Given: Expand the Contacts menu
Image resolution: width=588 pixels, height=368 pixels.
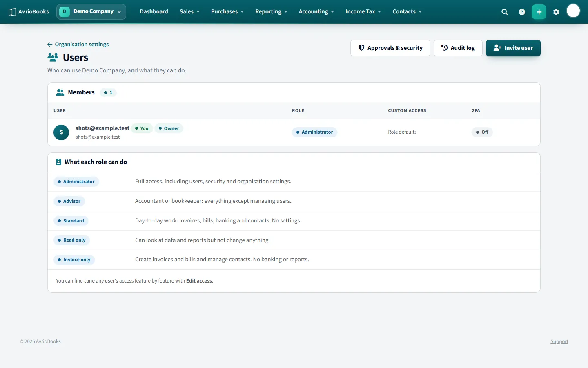Looking at the screenshot, I should (407, 12).
